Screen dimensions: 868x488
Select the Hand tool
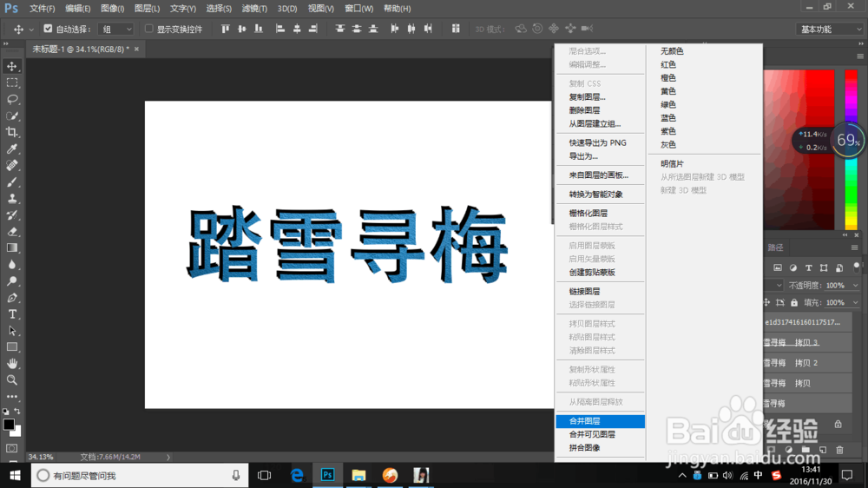[x=11, y=364]
